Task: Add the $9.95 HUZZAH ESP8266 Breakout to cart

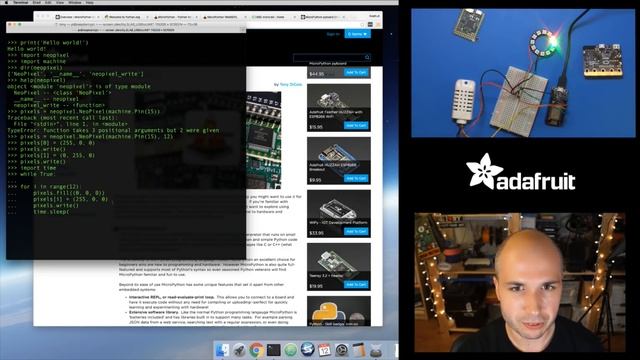Action: point(356,178)
